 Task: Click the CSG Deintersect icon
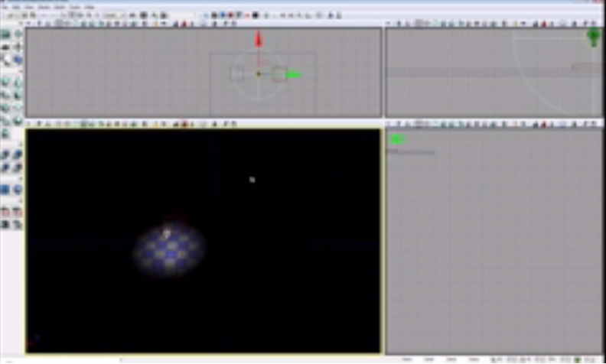click(18, 167)
